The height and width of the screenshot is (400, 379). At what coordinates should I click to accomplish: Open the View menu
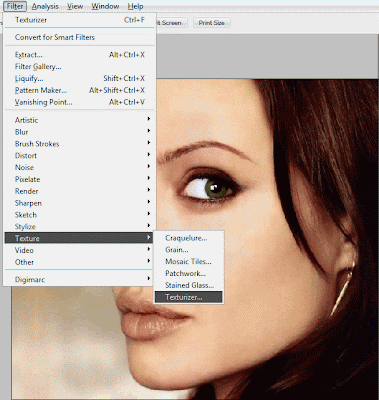tap(75, 6)
